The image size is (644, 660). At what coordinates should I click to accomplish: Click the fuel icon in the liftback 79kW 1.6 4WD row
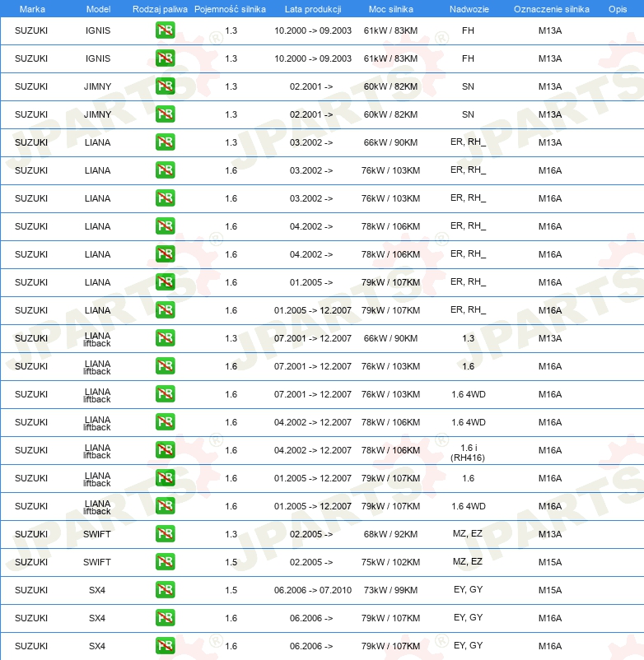click(165, 506)
